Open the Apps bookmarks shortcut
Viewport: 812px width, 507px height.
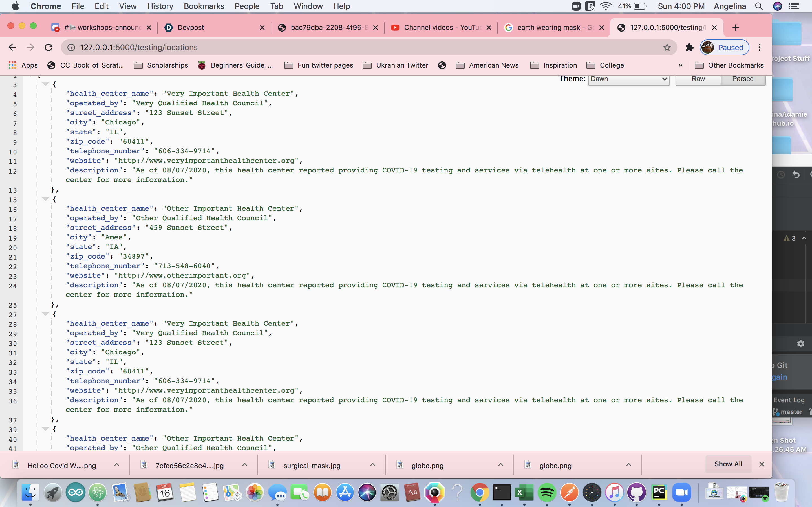coord(23,65)
